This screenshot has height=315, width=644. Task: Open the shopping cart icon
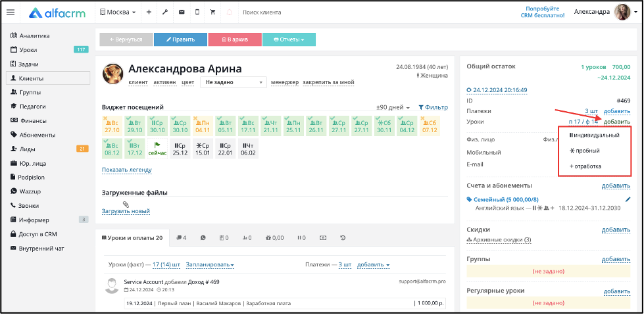click(x=212, y=12)
